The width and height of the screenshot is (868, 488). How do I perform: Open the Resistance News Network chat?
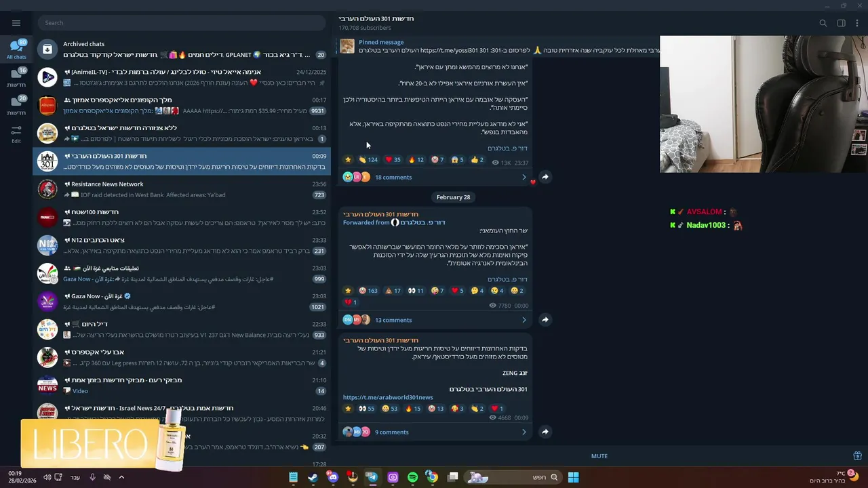pyautogui.click(x=182, y=189)
